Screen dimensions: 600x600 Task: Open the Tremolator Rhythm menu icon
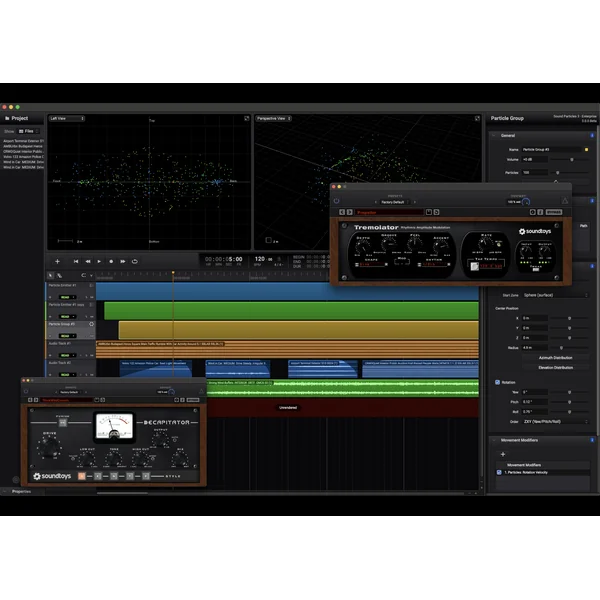[419, 264]
